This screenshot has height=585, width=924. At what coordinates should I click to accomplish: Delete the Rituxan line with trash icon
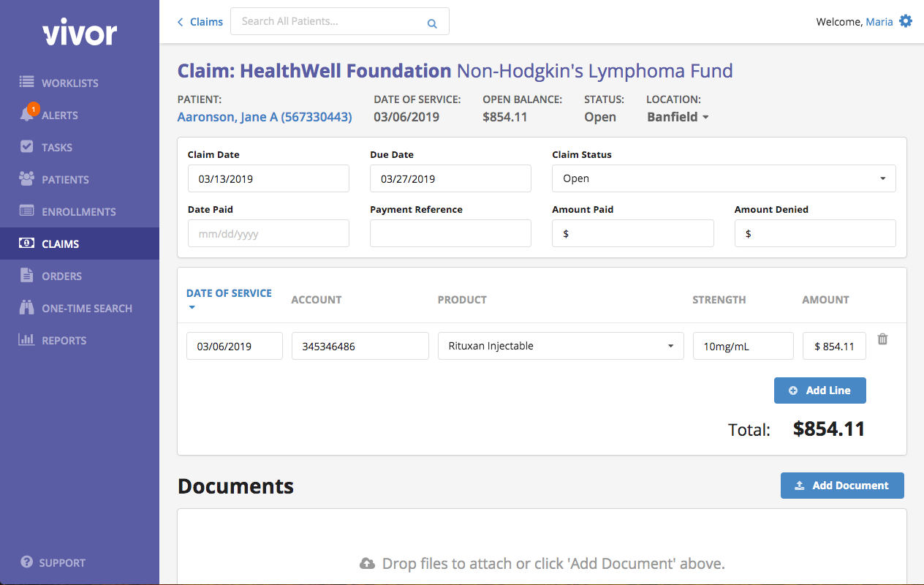pyautogui.click(x=883, y=339)
